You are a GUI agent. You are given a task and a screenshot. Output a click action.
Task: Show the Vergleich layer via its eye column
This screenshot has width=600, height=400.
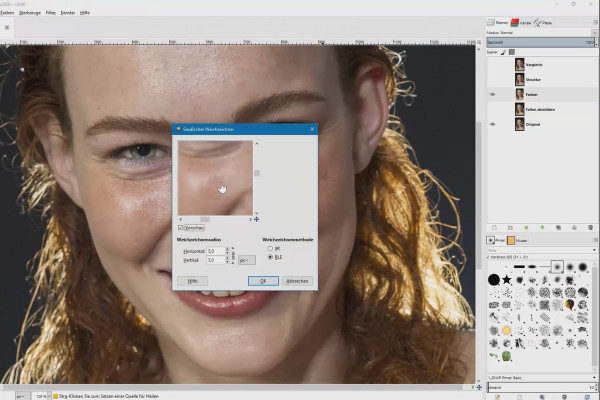tap(492, 65)
